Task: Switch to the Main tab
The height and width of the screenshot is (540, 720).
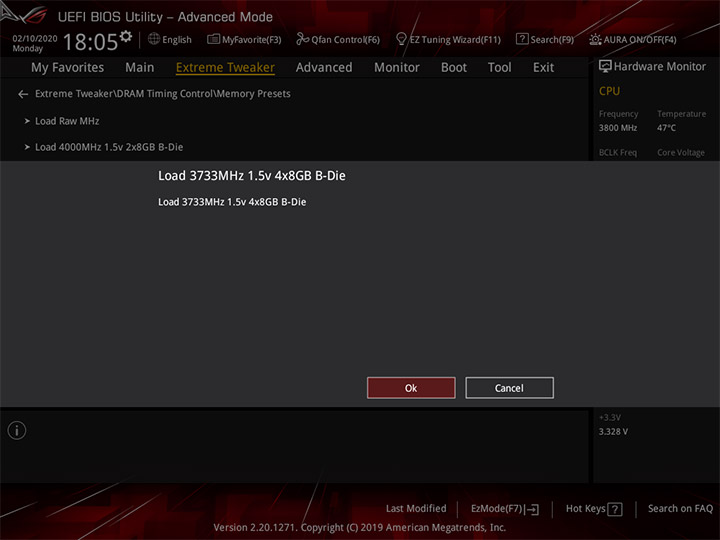Action: (140, 68)
